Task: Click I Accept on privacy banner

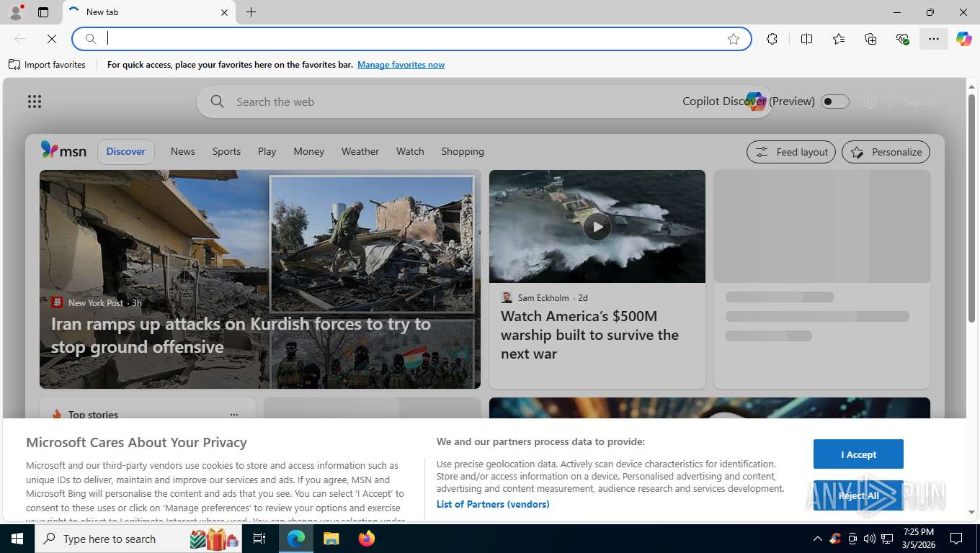Action: tap(858, 454)
